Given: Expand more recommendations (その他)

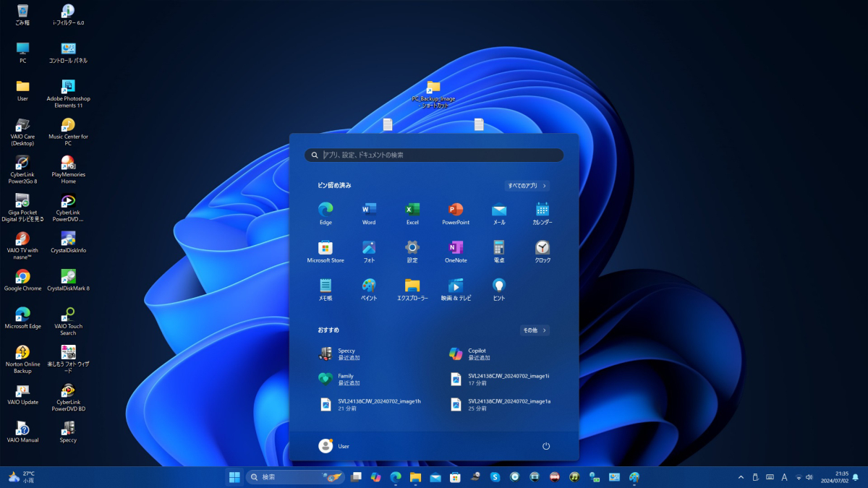Looking at the screenshot, I should pos(535,330).
